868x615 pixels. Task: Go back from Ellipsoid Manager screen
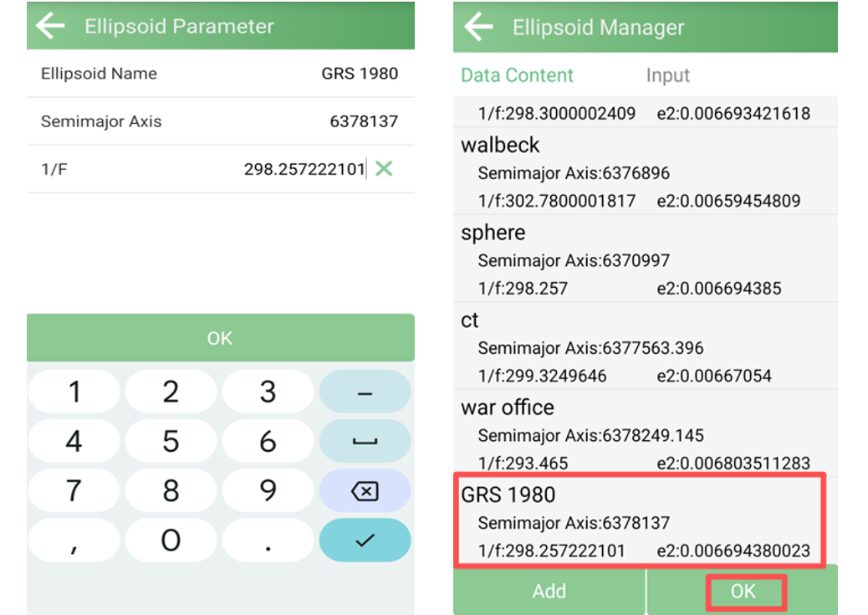(x=478, y=27)
